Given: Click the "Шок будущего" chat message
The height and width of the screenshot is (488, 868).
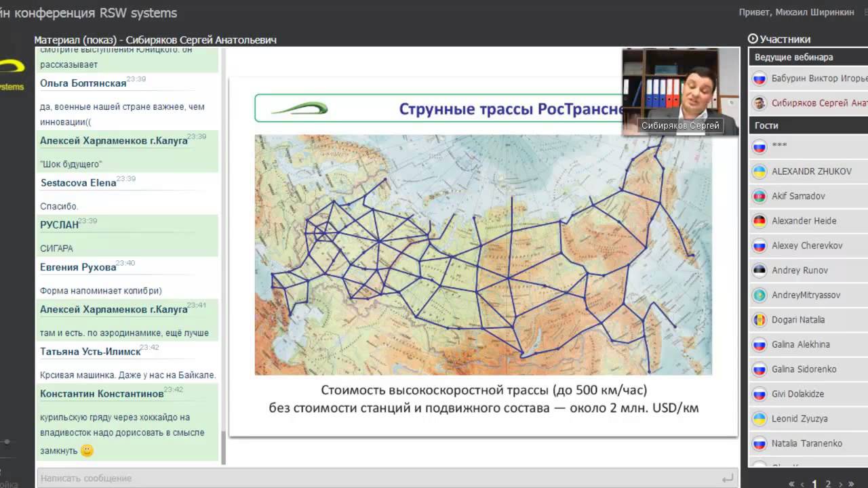Looking at the screenshot, I should tap(71, 164).
